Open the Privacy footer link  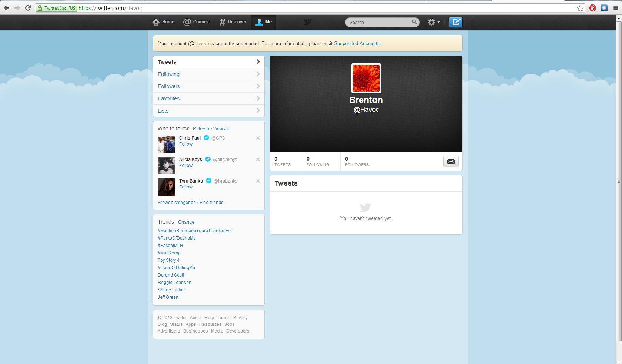(240, 318)
